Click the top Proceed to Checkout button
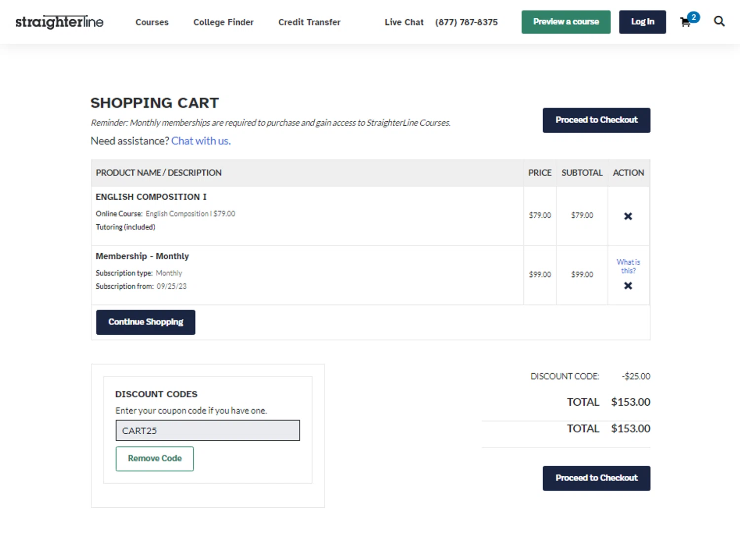 pyautogui.click(x=596, y=120)
